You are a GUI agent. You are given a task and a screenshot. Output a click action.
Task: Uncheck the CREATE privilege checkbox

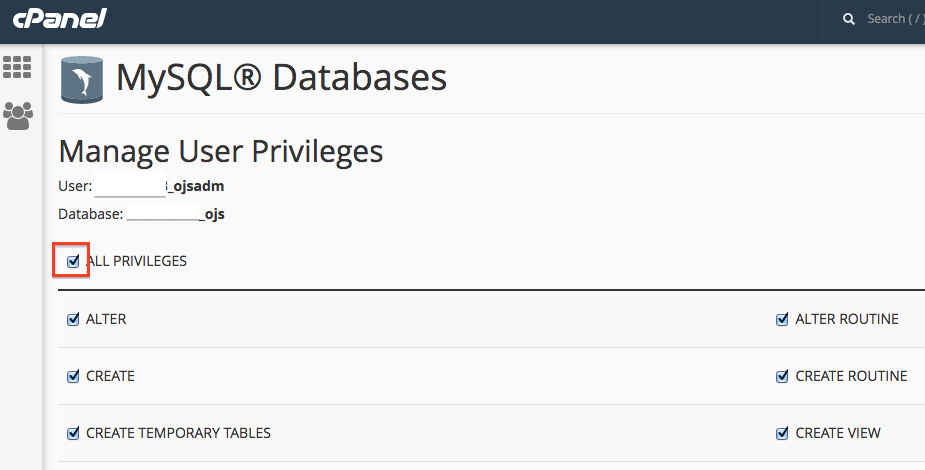pyautogui.click(x=73, y=376)
